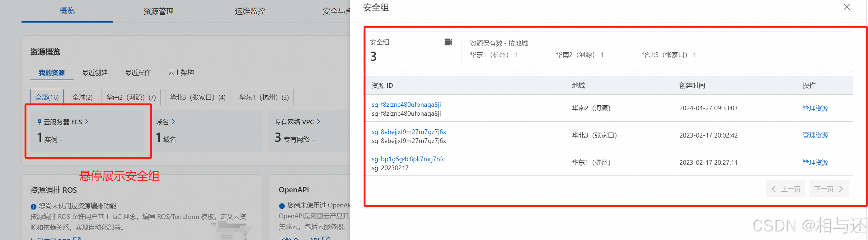Click the 华北3（张家口） 1 region count

669,55
